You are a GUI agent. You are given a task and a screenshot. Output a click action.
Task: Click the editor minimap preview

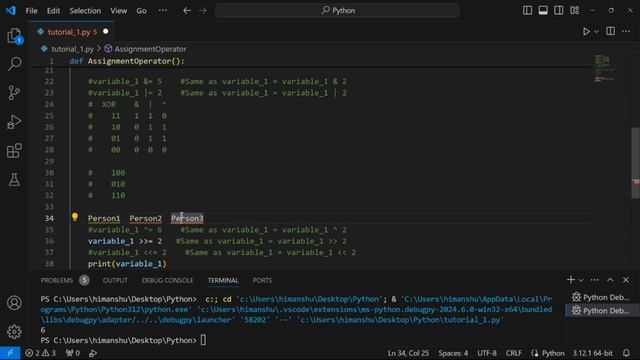604,69
